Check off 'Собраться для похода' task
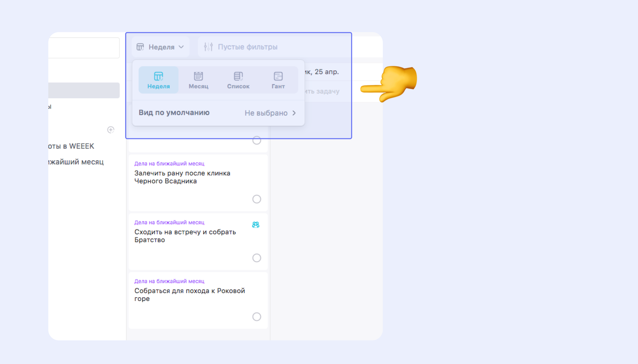638x364 pixels. [256, 317]
